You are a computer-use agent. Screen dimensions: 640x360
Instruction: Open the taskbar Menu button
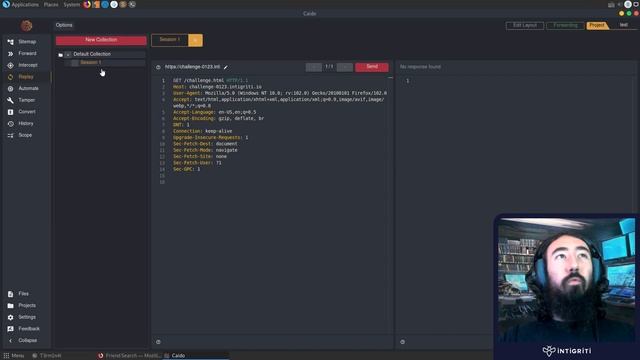(14, 356)
